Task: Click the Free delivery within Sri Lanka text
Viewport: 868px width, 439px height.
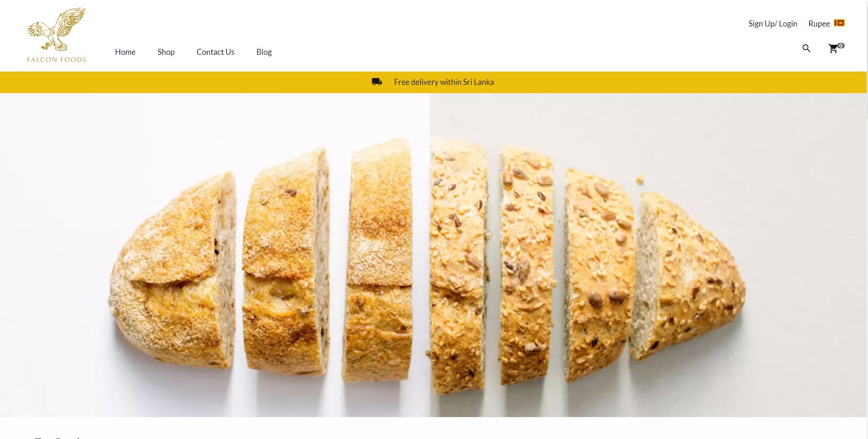Action: (x=444, y=82)
